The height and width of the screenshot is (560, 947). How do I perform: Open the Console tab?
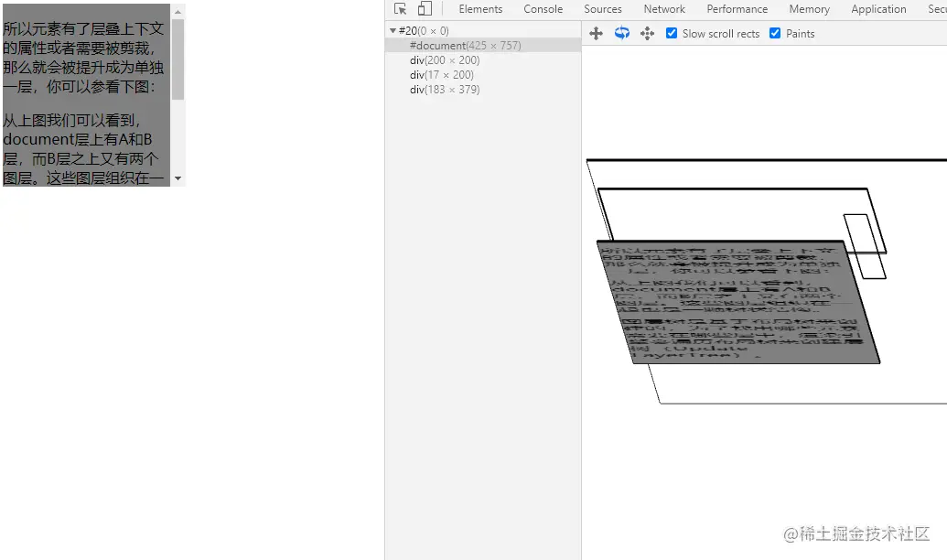(543, 9)
